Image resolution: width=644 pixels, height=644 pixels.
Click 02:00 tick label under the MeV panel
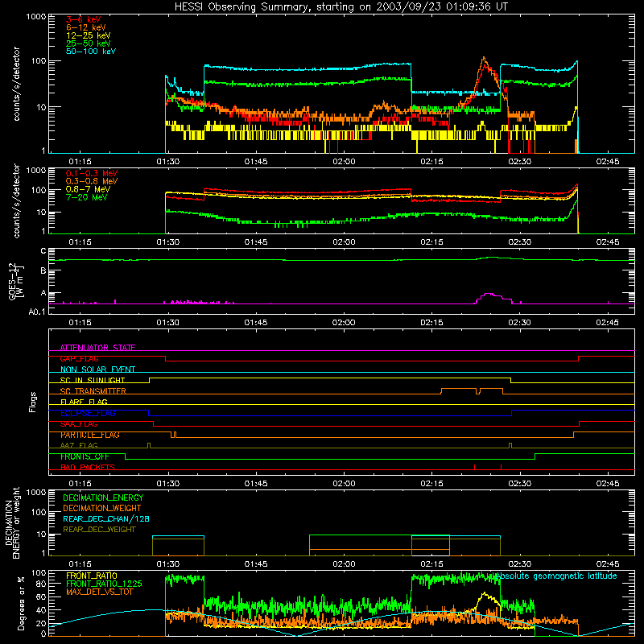pyautogui.click(x=344, y=242)
